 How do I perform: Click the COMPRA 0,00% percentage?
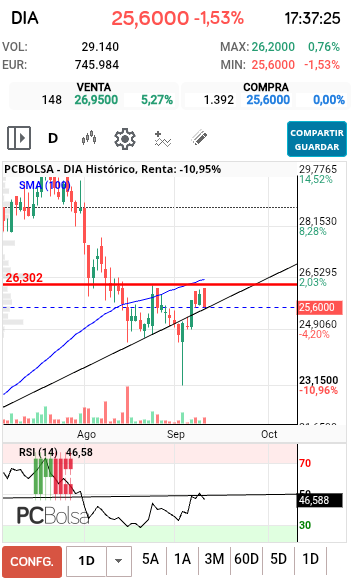click(x=329, y=100)
